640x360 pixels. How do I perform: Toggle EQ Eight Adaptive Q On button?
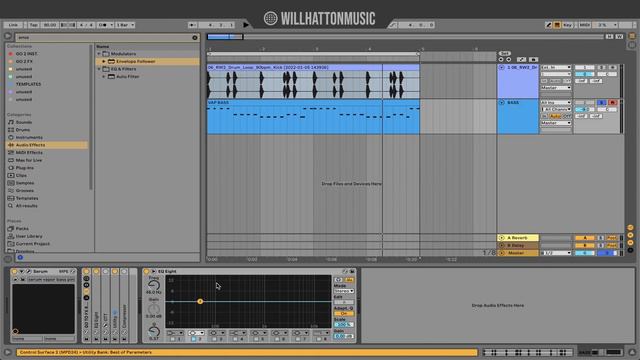pyautogui.click(x=344, y=313)
